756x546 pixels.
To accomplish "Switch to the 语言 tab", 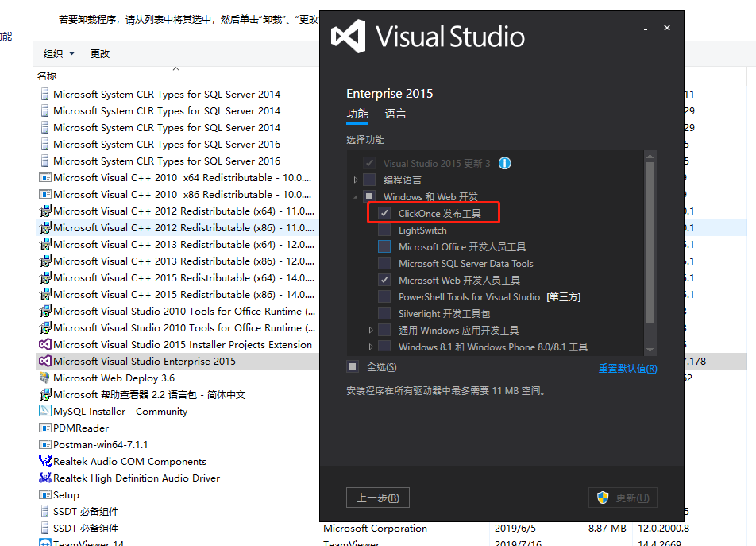I will pyautogui.click(x=395, y=114).
